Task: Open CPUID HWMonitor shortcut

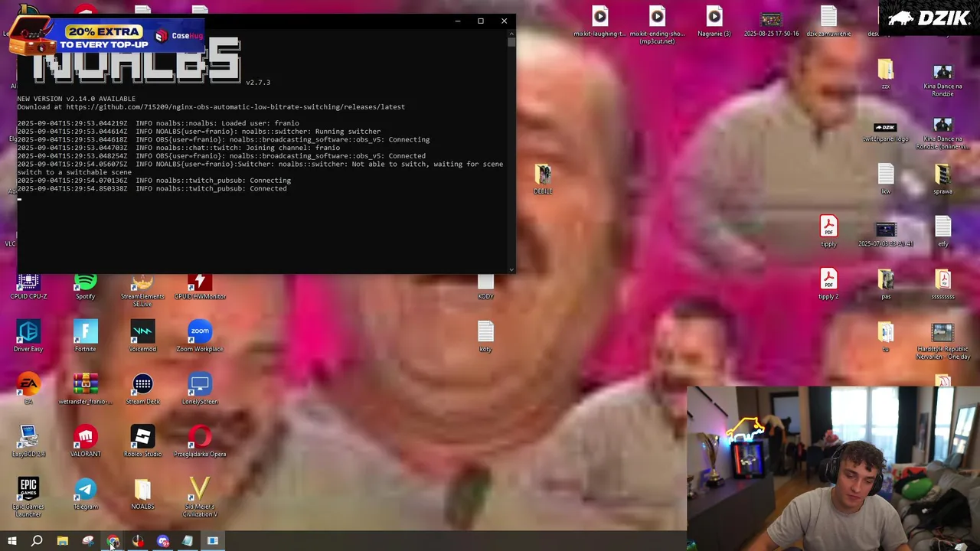Action: click(x=200, y=288)
